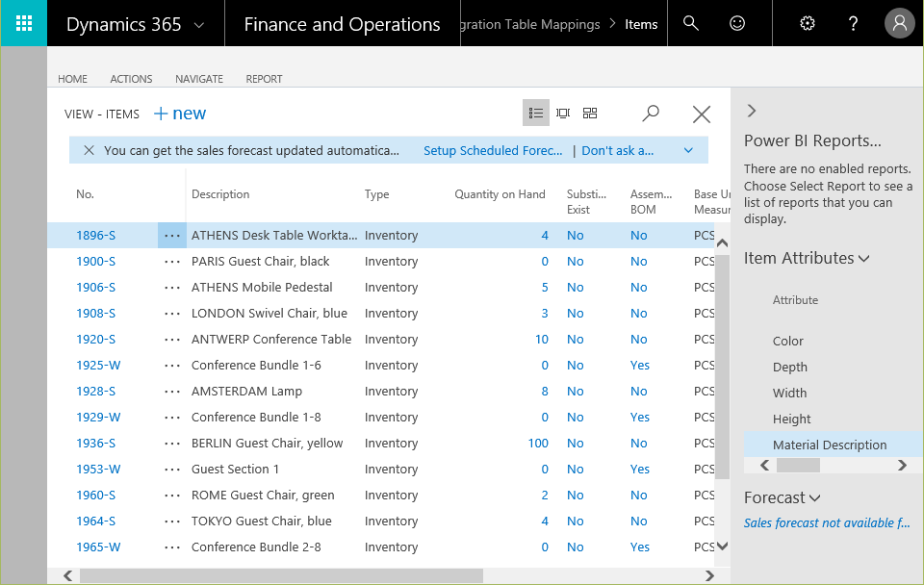Open the settings gear icon
This screenshot has width=924, height=585.
(807, 23)
